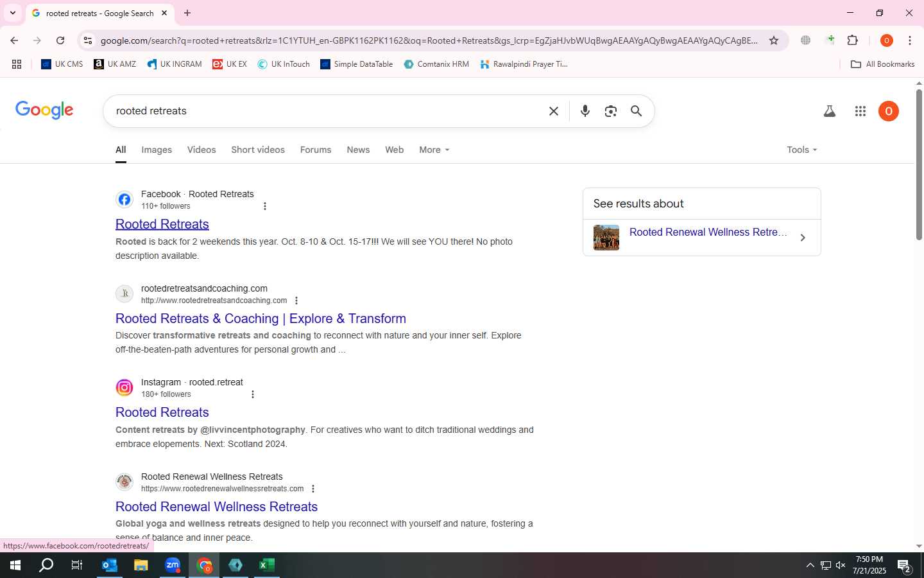The width and height of the screenshot is (924, 578).
Task: Open Zoom from taskbar
Action: tap(173, 565)
